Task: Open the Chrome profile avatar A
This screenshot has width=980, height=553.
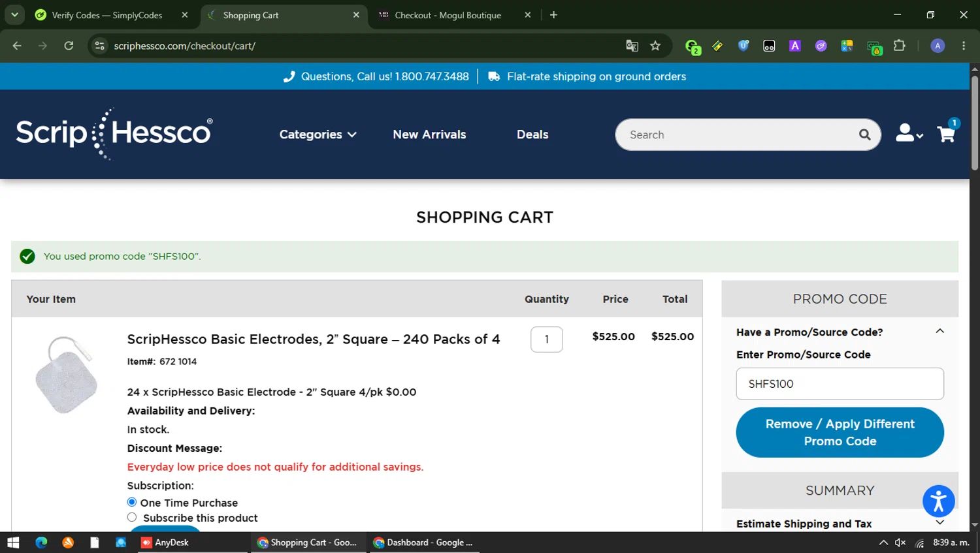Action: [x=938, y=46]
